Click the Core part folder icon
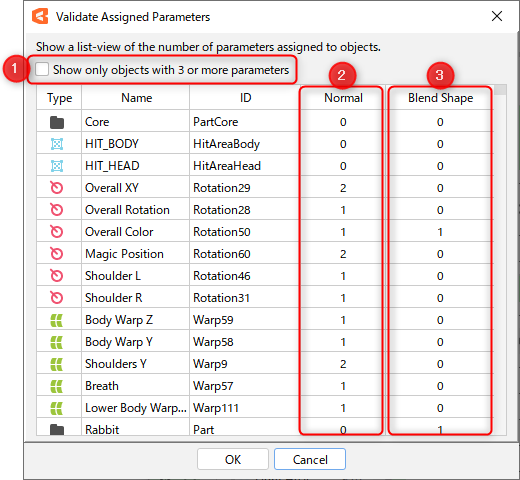Viewport: 520px width, 480px height. 57,122
